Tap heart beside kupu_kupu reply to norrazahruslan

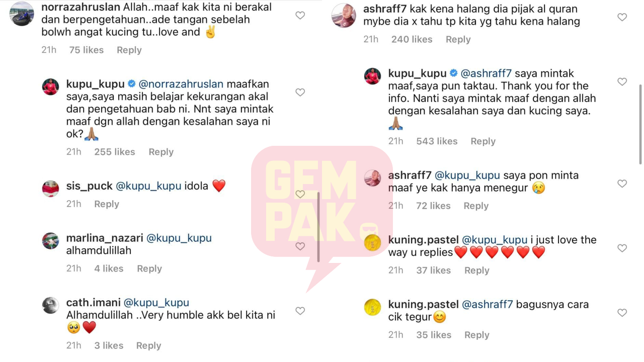pyautogui.click(x=300, y=93)
